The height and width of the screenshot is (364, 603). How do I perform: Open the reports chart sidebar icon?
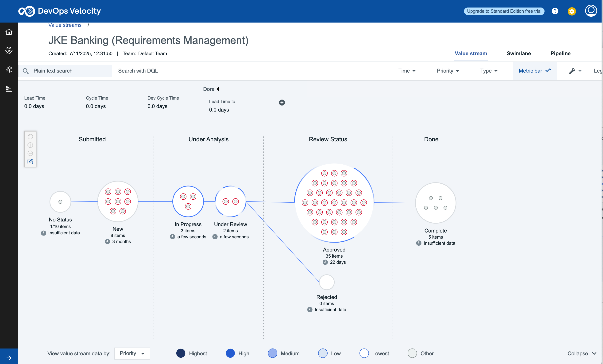click(x=9, y=88)
